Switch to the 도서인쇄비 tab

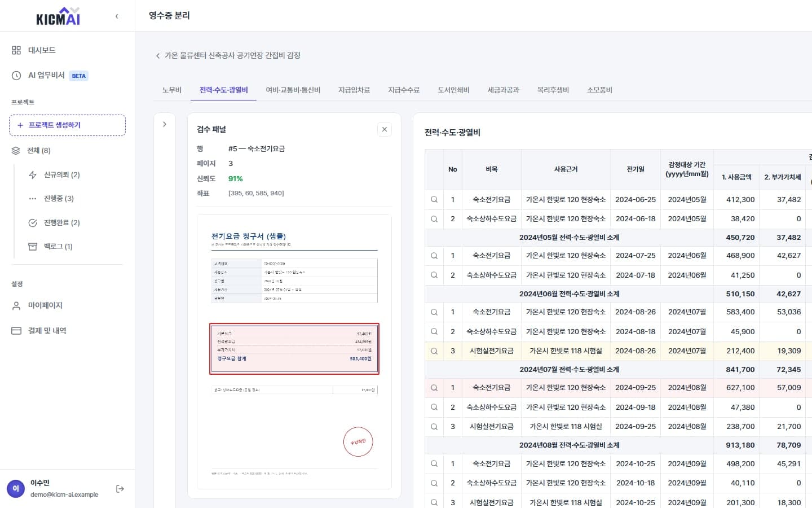click(x=453, y=90)
